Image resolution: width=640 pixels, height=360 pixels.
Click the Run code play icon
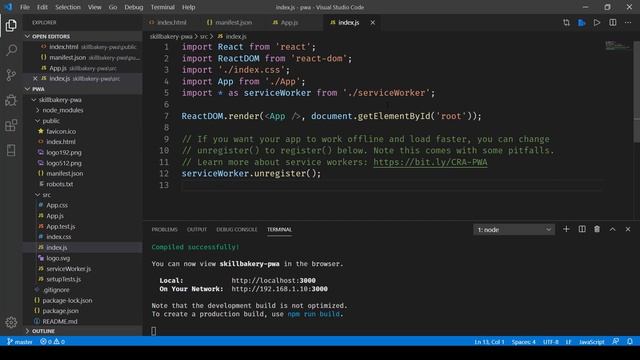pyautogui.click(x=597, y=23)
